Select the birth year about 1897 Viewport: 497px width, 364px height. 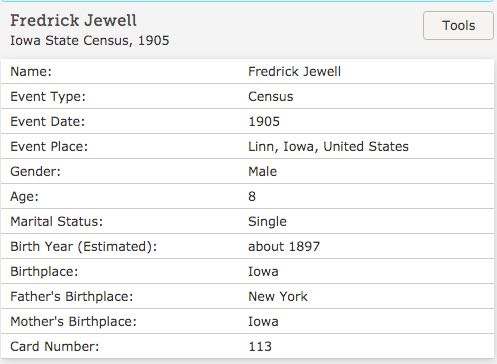tap(284, 247)
